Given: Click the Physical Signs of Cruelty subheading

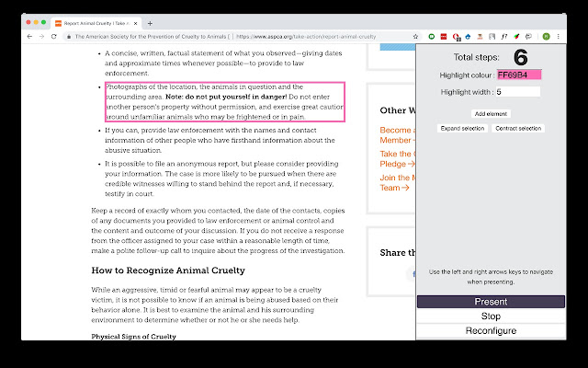Looking at the screenshot, I should [x=133, y=337].
